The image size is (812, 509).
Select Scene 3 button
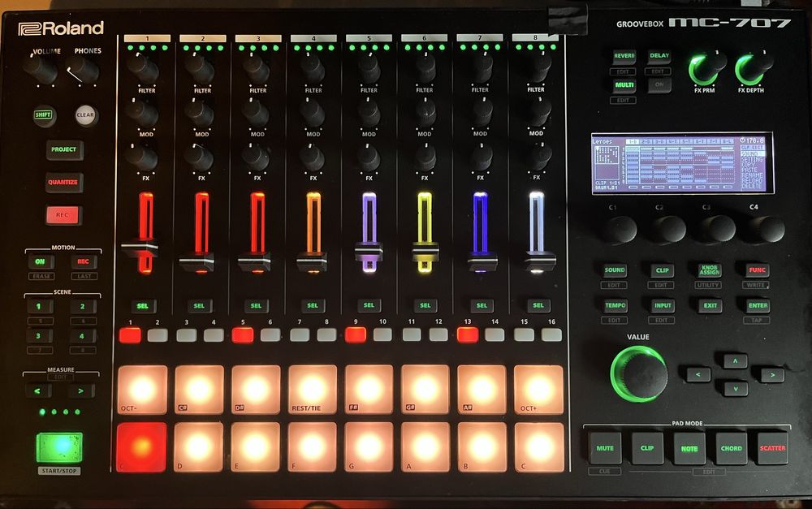coord(39,336)
